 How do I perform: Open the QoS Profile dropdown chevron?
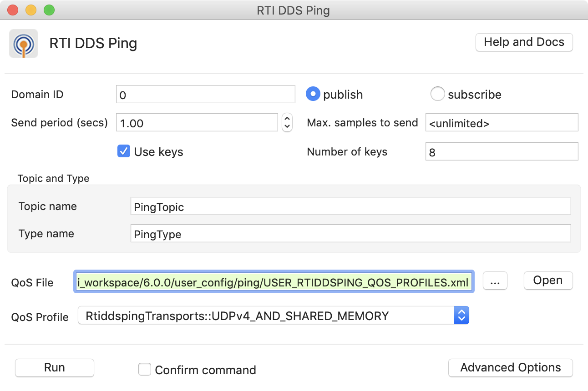(x=461, y=315)
